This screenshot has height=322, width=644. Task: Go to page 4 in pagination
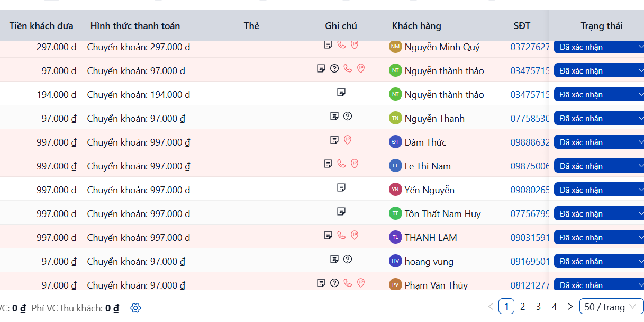coord(554,307)
